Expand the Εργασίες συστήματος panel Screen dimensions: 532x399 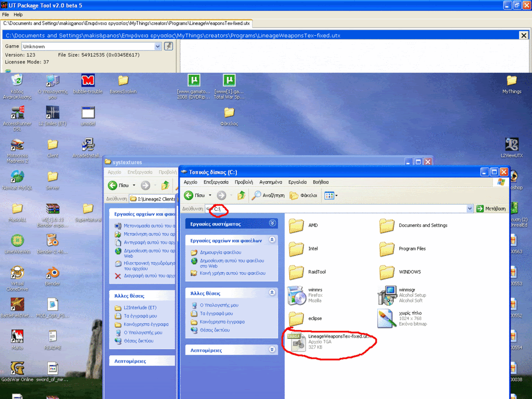[x=273, y=223]
